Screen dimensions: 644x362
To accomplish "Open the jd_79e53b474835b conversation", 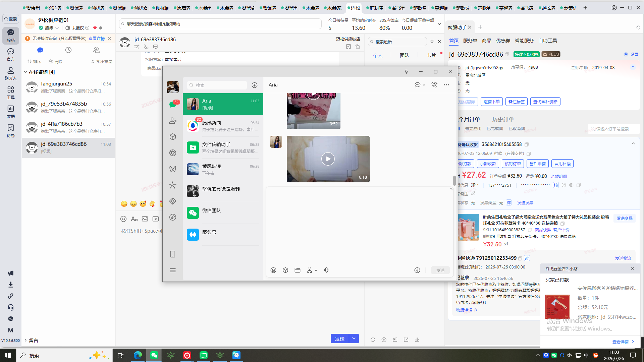I will 68,107.
